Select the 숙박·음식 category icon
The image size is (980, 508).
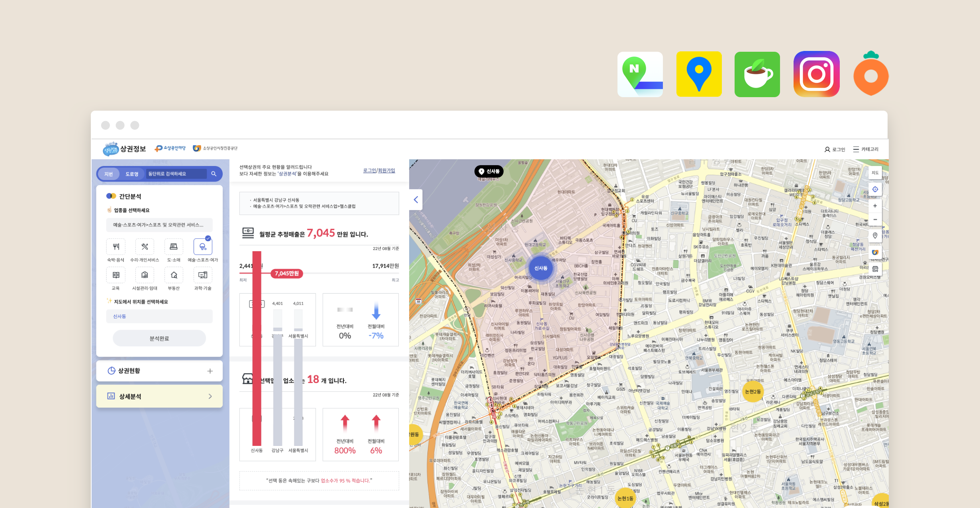116,247
